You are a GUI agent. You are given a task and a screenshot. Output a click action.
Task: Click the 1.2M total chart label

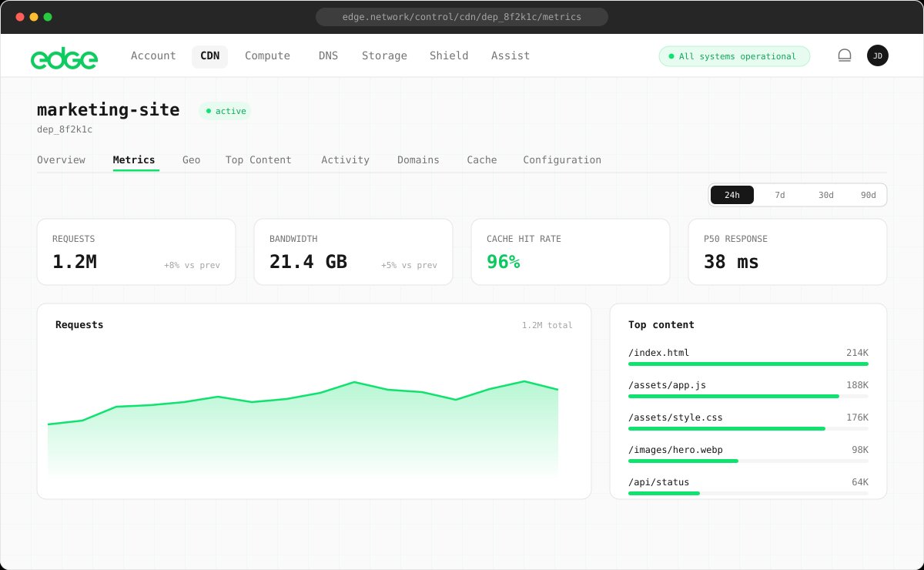[547, 325]
